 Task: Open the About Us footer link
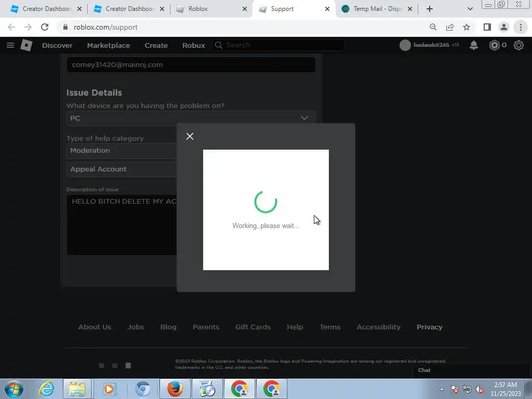pyautogui.click(x=95, y=327)
